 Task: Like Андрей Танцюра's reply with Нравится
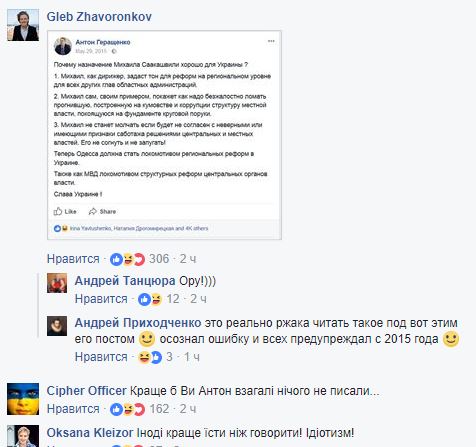[101, 299]
